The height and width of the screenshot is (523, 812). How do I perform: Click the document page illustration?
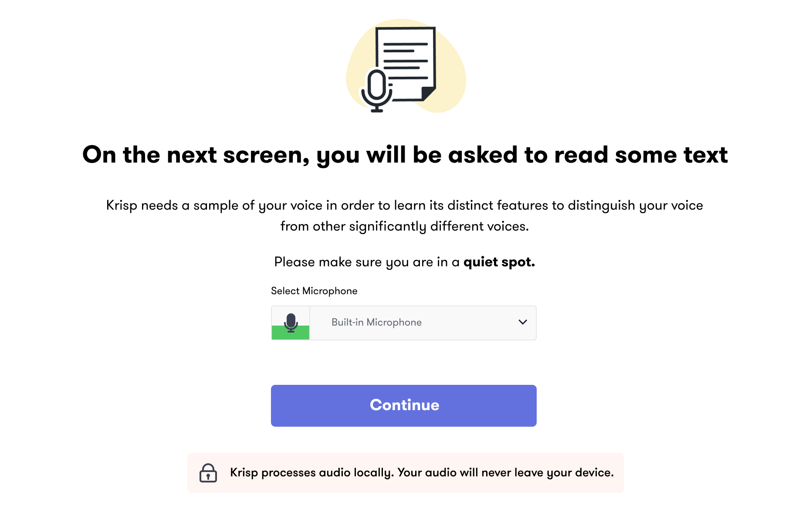406,64
